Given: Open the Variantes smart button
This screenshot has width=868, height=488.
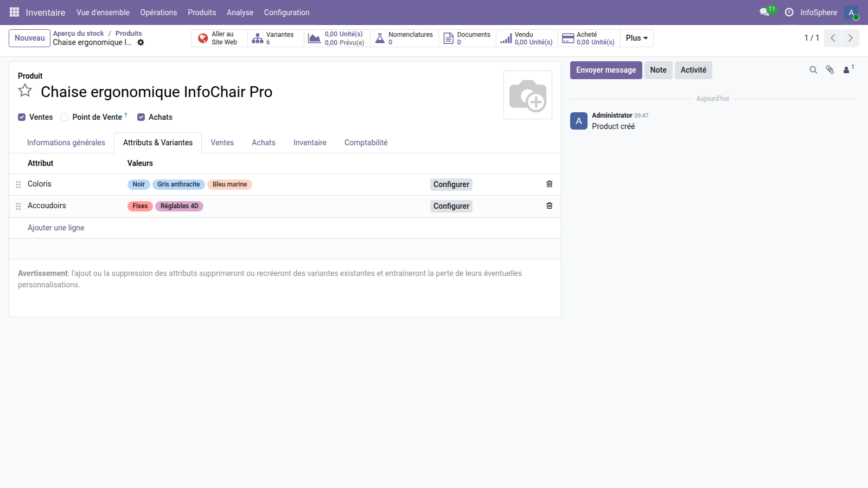Looking at the screenshot, I should 275,38.
